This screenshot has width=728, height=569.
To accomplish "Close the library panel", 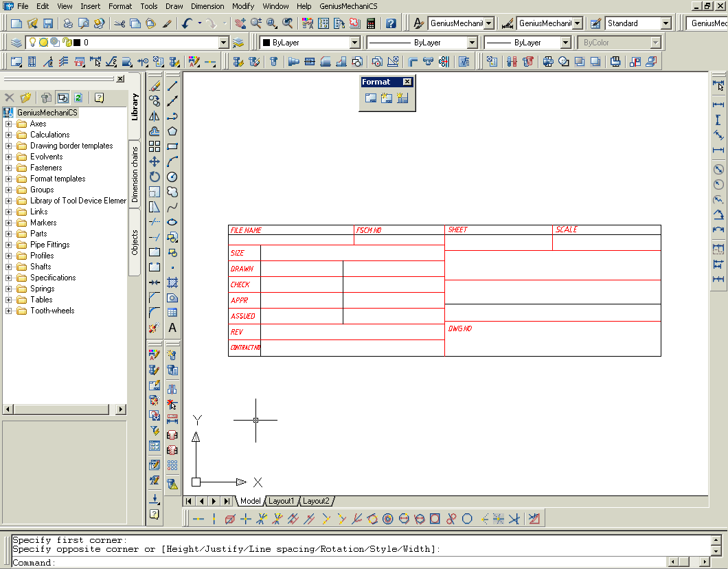I will [120, 79].
